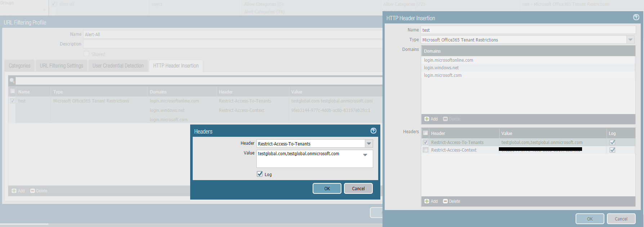Switch to the URL Filtering Settings tab
This screenshot has height=227, width=644.
(x=62, y=66)
